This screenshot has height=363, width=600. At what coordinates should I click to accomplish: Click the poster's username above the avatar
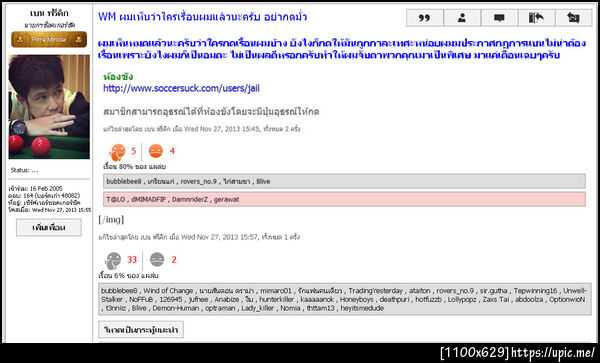tap(49, 13)
